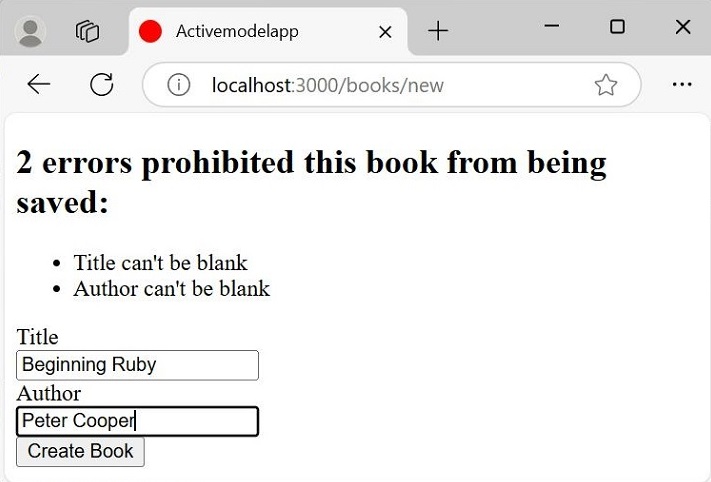The width and height of the screenshot is (711, 482).
Task: Refresh the current page
Action: pyautogui.click(x=101, y=85)
